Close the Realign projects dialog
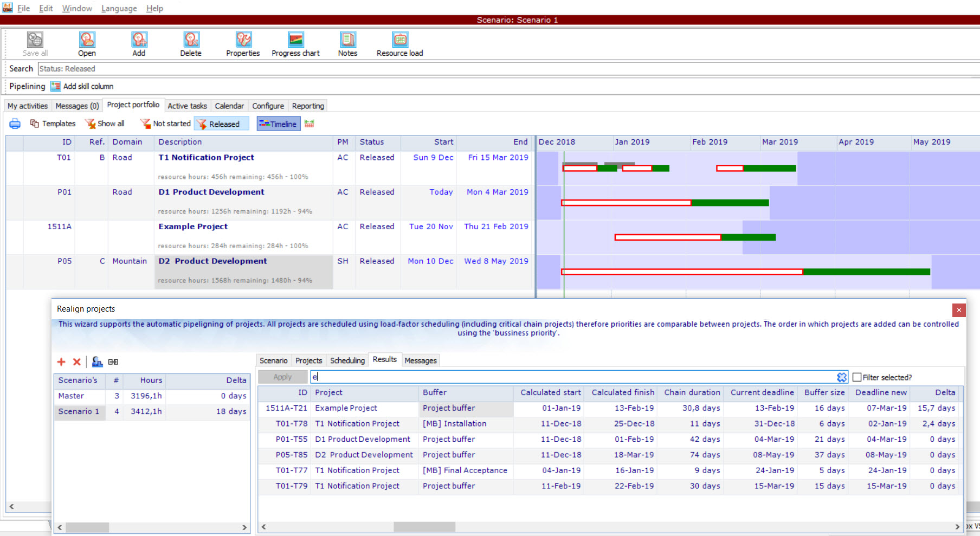Viewport: 980px width, 536px height. coord(959,310)
